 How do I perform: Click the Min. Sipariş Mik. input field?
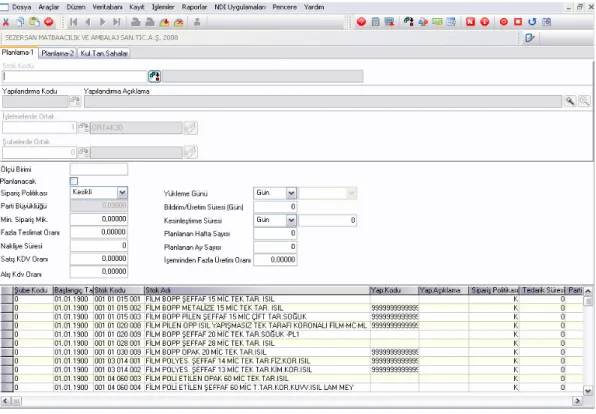(99, 219)
